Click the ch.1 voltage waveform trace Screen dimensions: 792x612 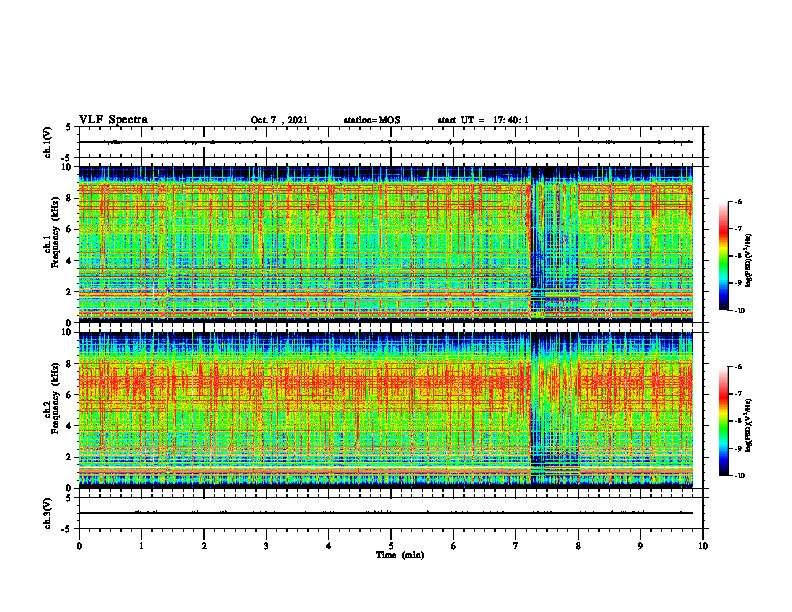pos(386,142)
